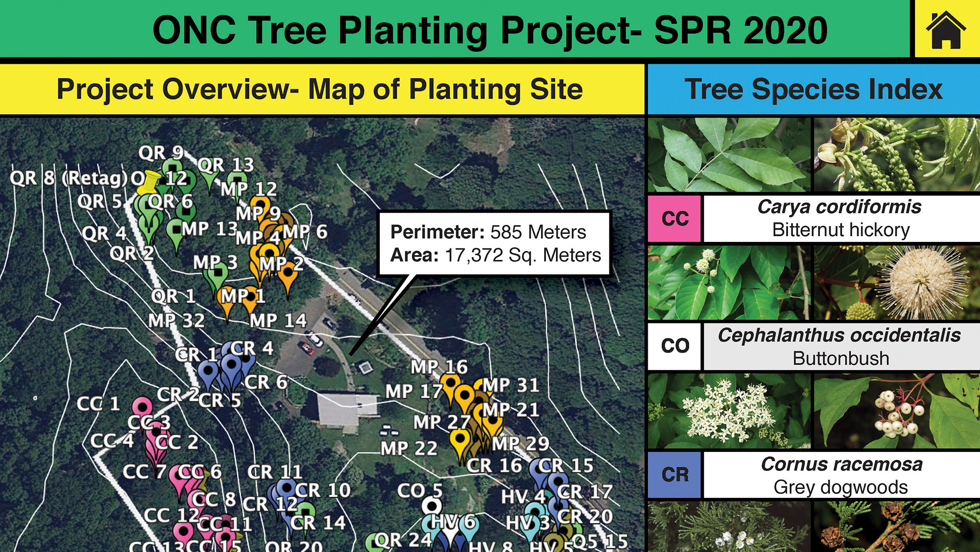980x552 pixels.
Task: Click the QR 1 map label
Action: 174,296
